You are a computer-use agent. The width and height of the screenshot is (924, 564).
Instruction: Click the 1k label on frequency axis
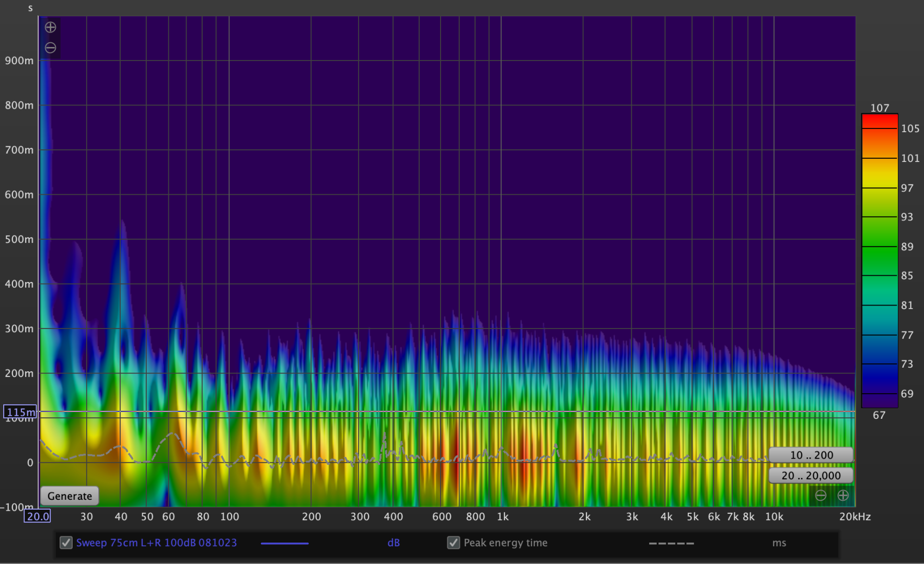pyautogui.click(x=503, y=516)
